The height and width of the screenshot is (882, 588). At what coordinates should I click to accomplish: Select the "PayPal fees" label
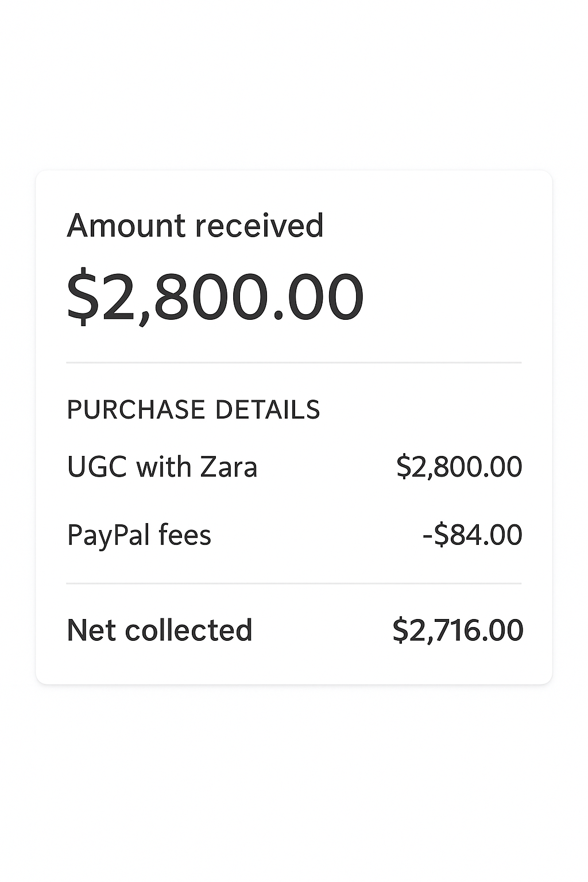pos(139,535)
